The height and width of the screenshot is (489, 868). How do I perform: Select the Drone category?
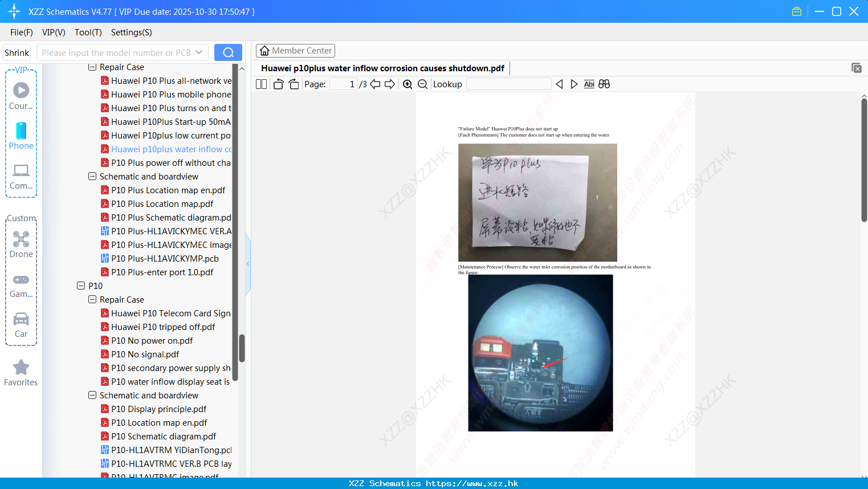[x=21, y=244]
